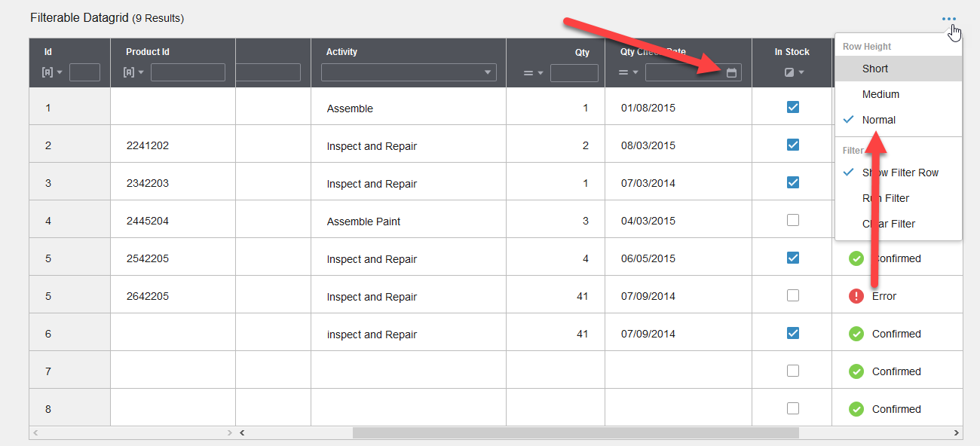Sort by the Product Id column header
The width and height of the screenshot is (980, 446).
pyautogui.click(x=148, y=52)
